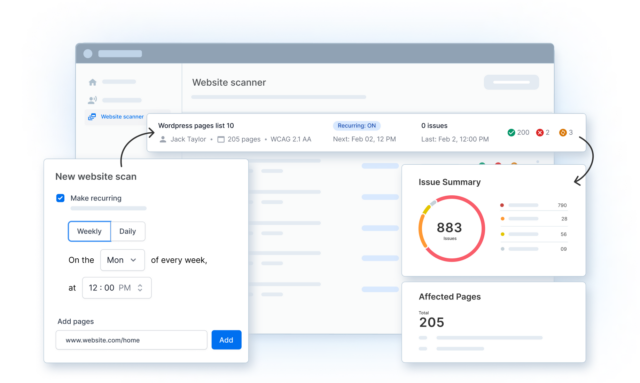Click the 200 passed count
640x383 pixels.
click(x=523, y=132)
